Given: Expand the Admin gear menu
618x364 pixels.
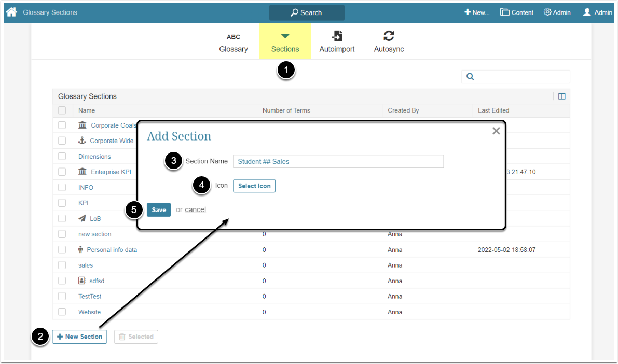Looking at the screenshot, I should 557,12.
